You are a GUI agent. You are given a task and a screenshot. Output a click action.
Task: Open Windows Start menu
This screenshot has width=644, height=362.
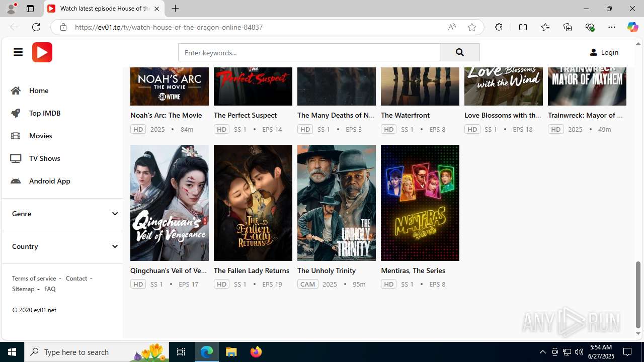(12, 352)
